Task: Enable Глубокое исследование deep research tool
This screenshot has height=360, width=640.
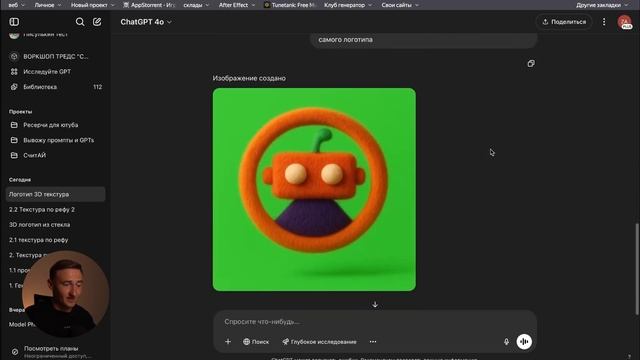Action: click(x=319, y=342)
